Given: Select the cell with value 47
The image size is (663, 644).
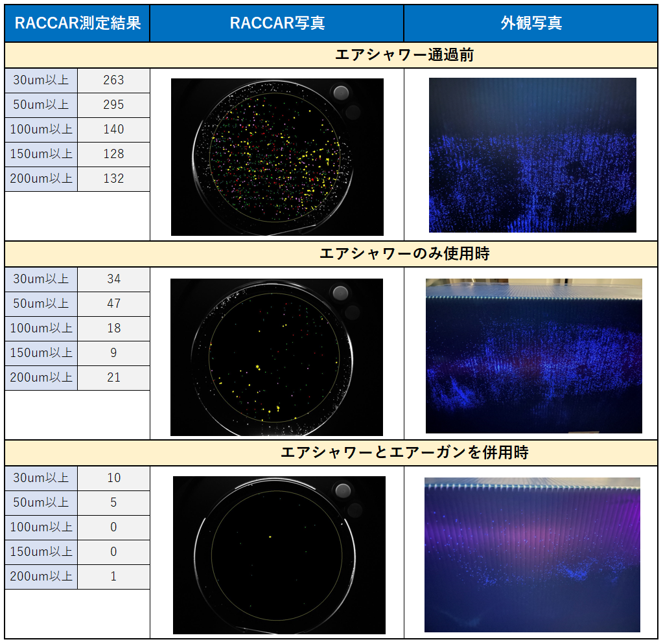Looking at the screenshot, I should tap(113, 304).
